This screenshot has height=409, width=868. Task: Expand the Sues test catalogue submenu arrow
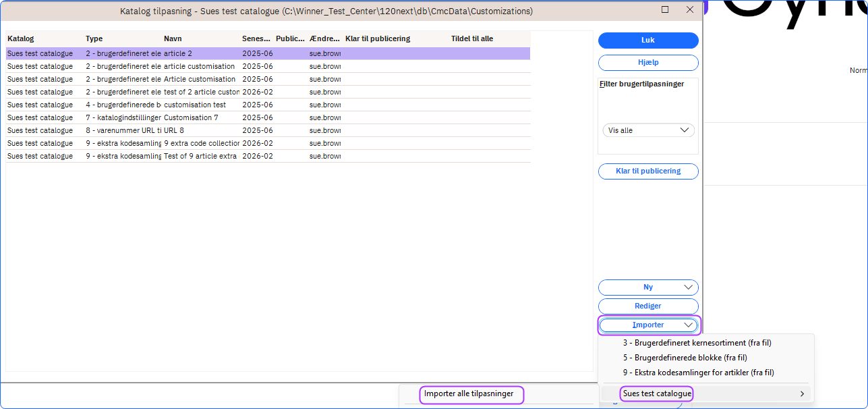[x=802, y=393]
